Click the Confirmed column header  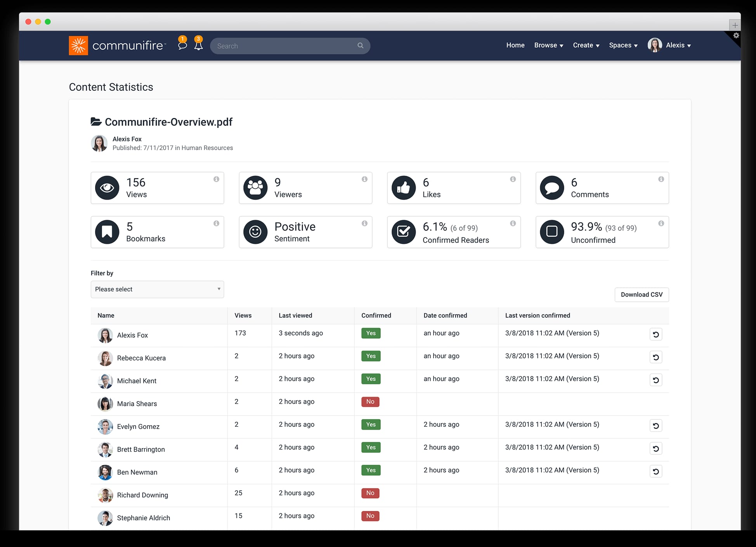click(x=376, y=315)
